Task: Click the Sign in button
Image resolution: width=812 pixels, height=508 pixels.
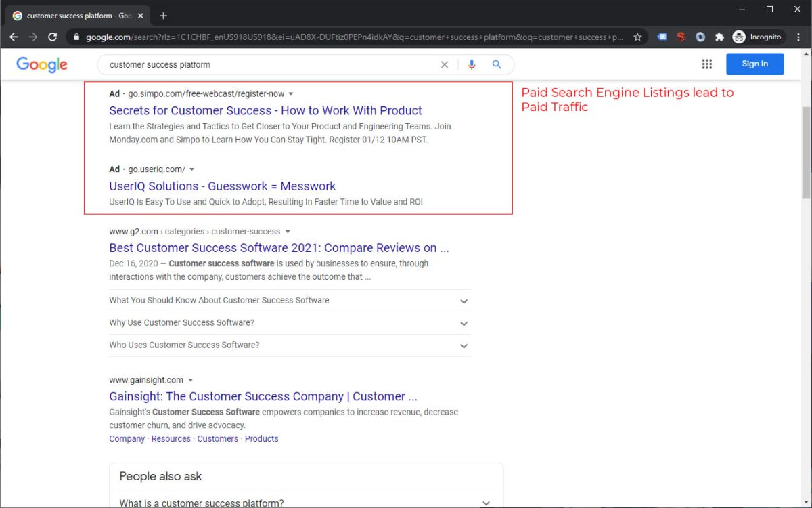Action: point(754,64)
